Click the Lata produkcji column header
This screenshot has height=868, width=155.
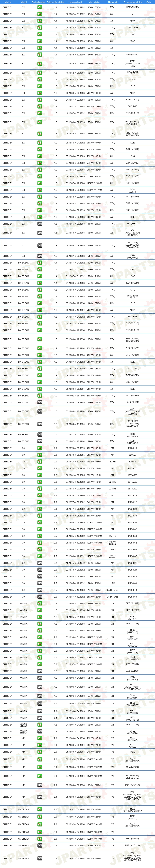coord(75,2)
